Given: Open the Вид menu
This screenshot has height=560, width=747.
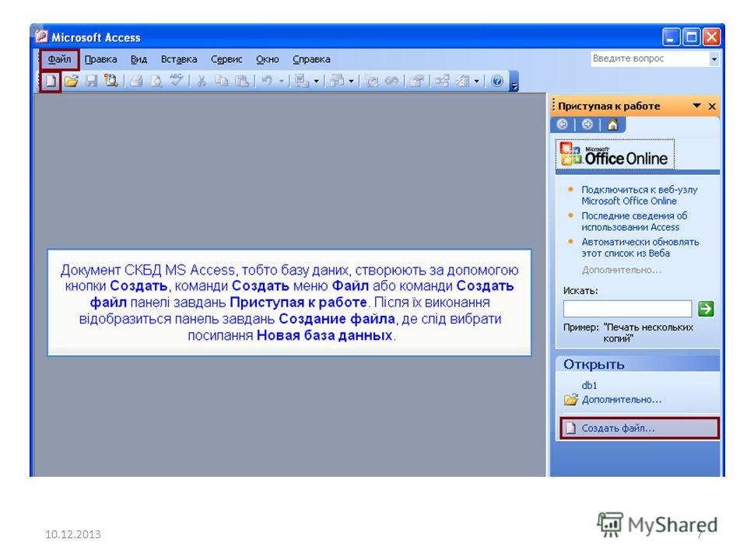Looking at the screenshot, I should coord(139,60).
